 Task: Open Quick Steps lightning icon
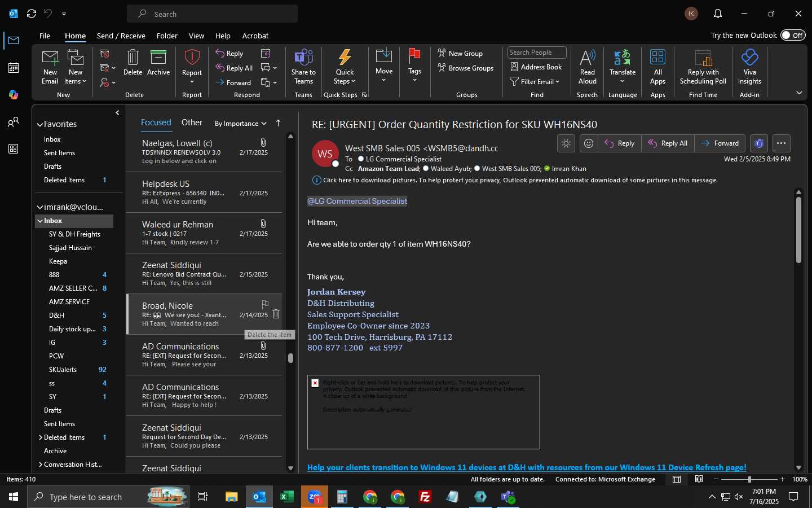click(345, 66)
